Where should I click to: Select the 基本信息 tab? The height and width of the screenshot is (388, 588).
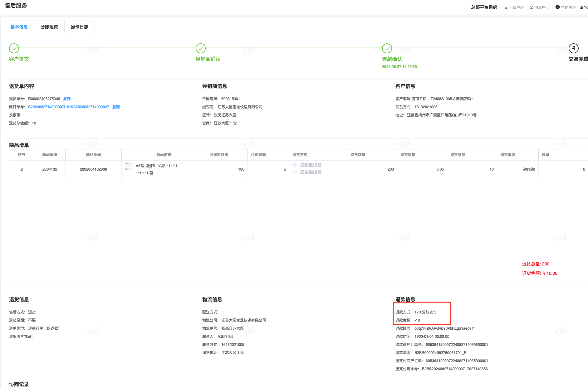(19, 27)
